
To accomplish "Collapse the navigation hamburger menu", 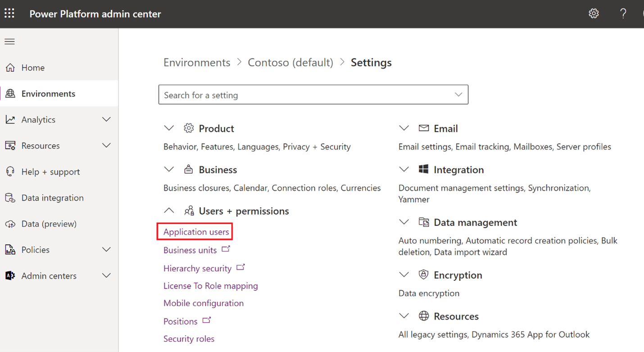I will pyautogui.click(x=9, y=41).
